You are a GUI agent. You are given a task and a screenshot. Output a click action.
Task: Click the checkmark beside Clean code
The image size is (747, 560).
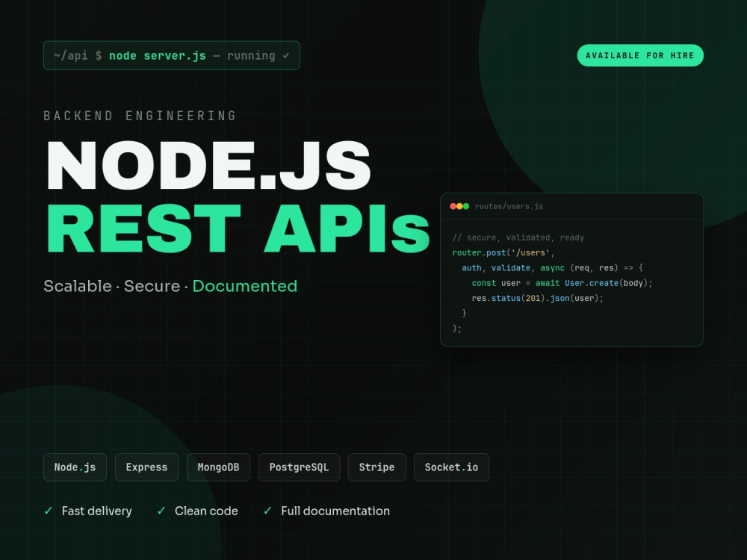pyautogui.click(x=161, y=511)
